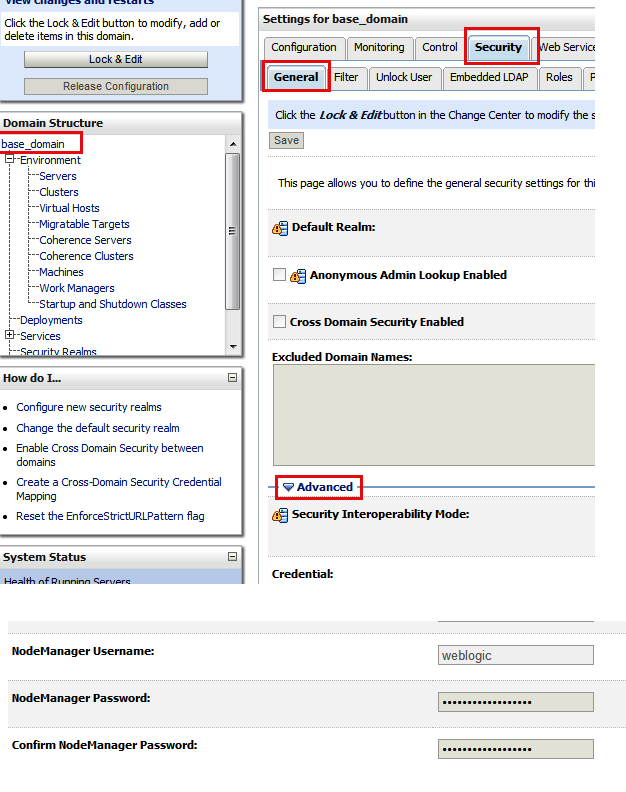
Task: Click the Security Interoperability Mode warning icon
Action: pos(280,515)
